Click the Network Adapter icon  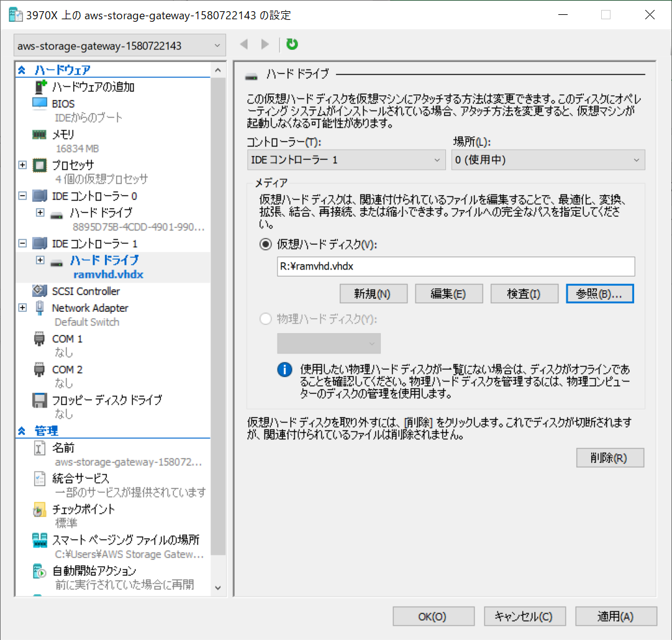click(x=39, y=308)
